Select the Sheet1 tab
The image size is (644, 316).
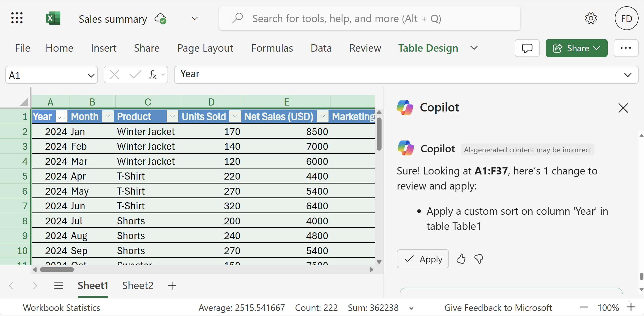[93, 286]
